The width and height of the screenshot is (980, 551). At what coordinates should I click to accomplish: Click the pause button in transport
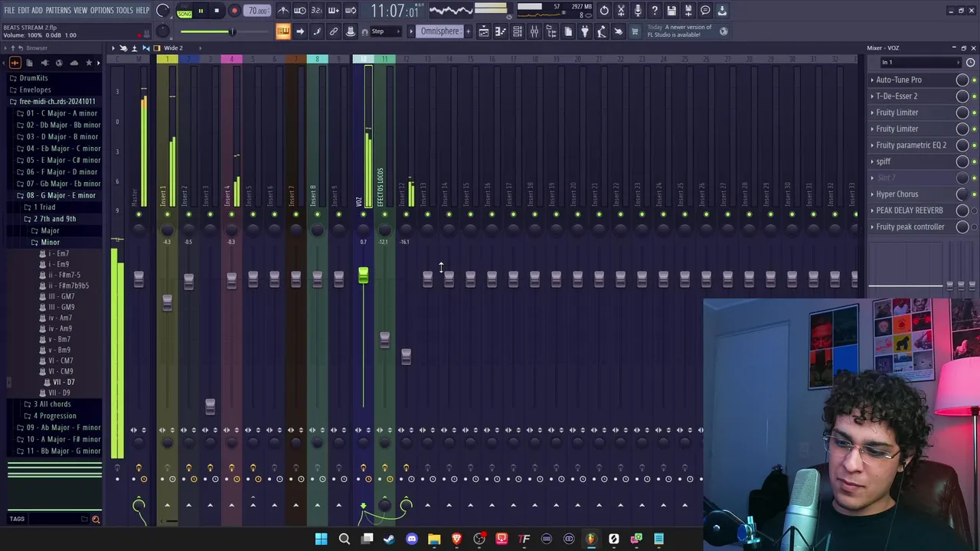[x=201, y=11]
